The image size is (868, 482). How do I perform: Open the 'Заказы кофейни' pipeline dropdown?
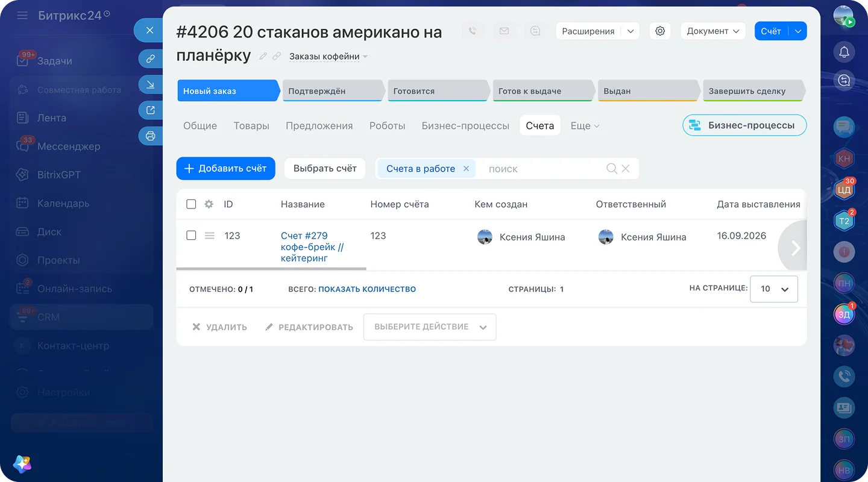[328, 57]
